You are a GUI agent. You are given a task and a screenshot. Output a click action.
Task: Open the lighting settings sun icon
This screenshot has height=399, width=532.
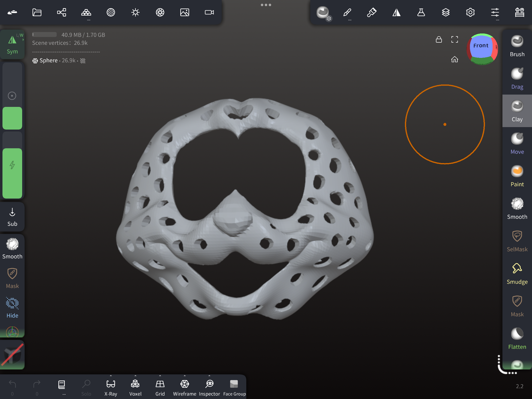point(135,12)
